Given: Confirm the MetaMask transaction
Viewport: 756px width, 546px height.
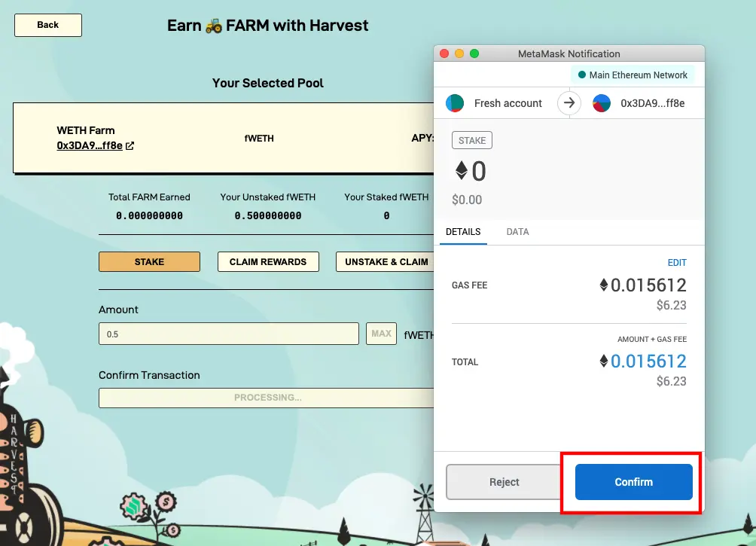Looking at the screenshot, I should tap(633, 482).
